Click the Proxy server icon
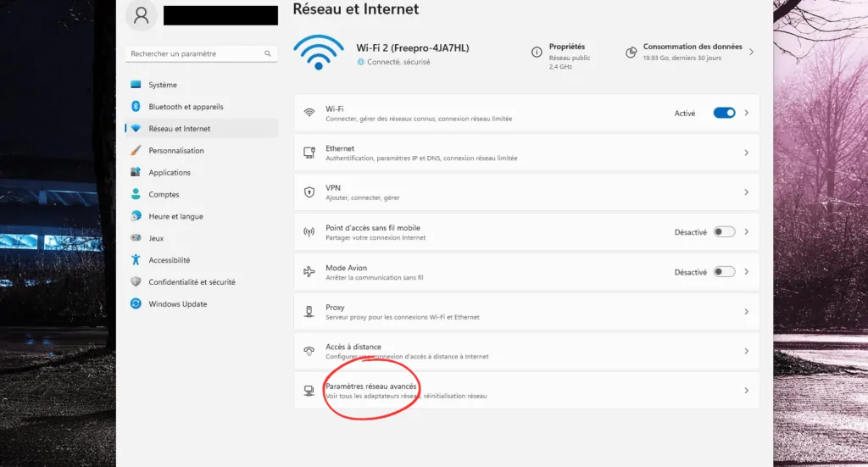 (x=309, y=312)
